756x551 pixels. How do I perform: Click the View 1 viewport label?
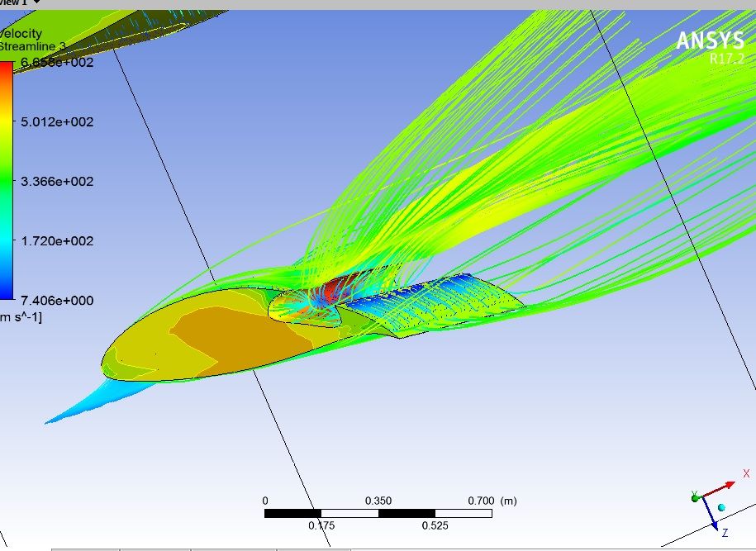[x=13, y=3]
